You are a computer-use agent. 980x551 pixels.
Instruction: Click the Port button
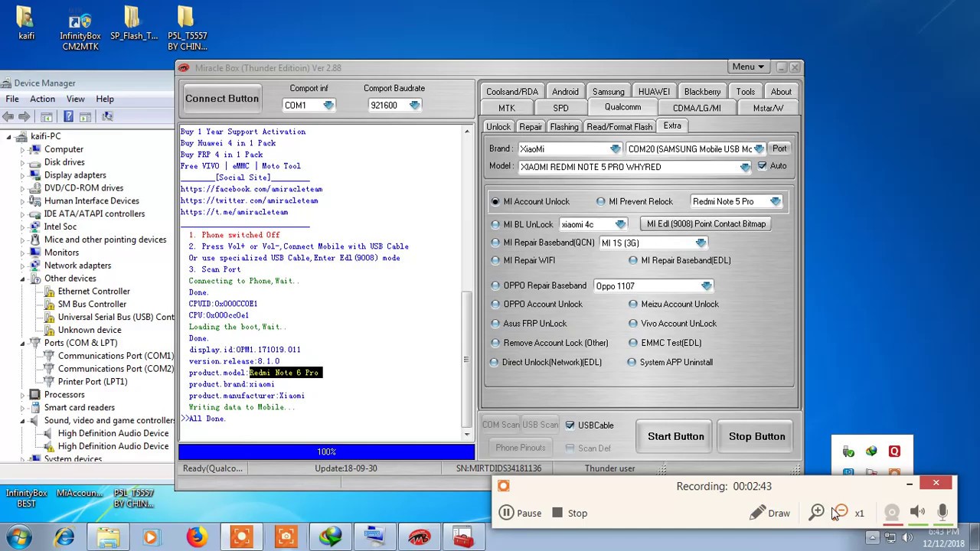pos(779,149)
